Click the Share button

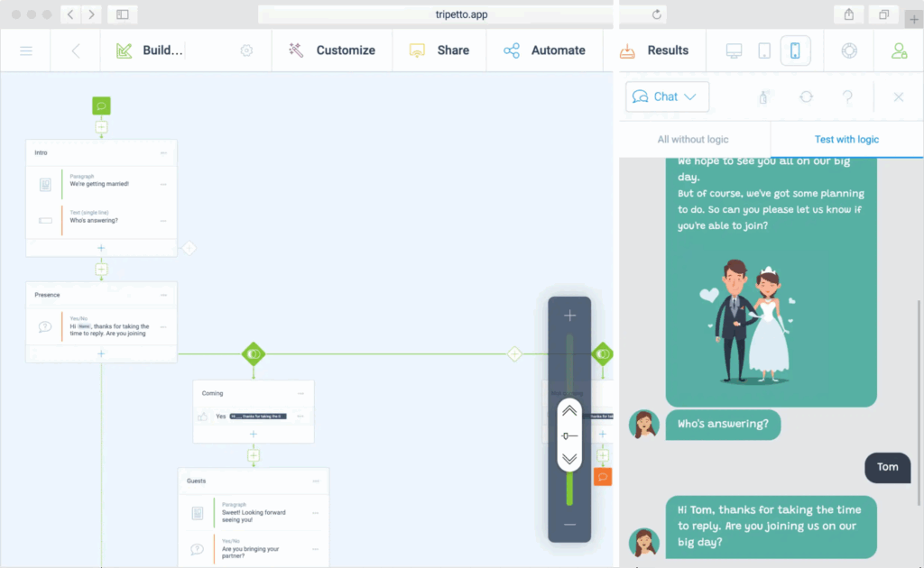439,51
